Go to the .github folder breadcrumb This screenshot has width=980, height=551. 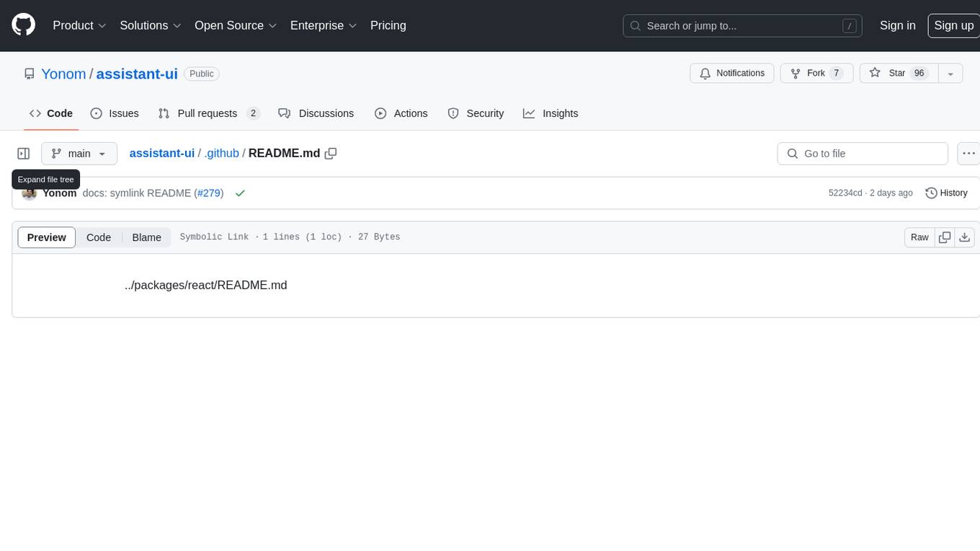pyautogui.click(x=221, y=154)
